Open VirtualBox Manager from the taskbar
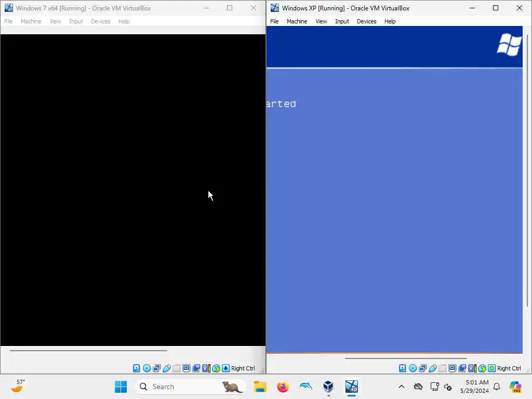Image resolution: width=532 pixels, height=399 pixels. click(x=328, y=387)
